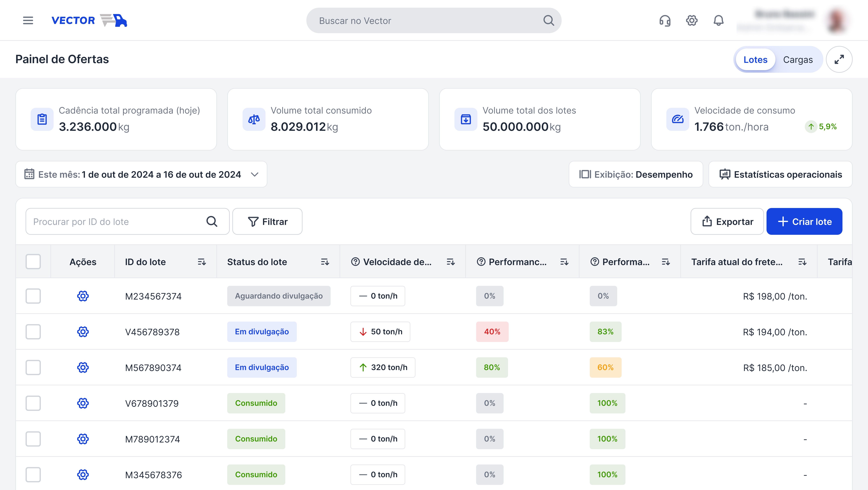Screen dimensions: 868x490
Task: Select checkbox for lot V456789378
Action: point(33,332)
